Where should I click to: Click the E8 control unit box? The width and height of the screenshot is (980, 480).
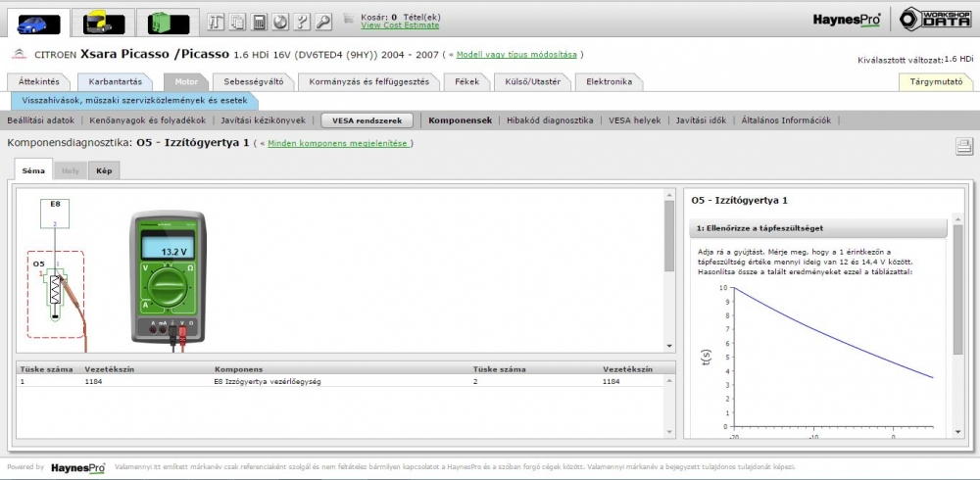coord(55,214)
